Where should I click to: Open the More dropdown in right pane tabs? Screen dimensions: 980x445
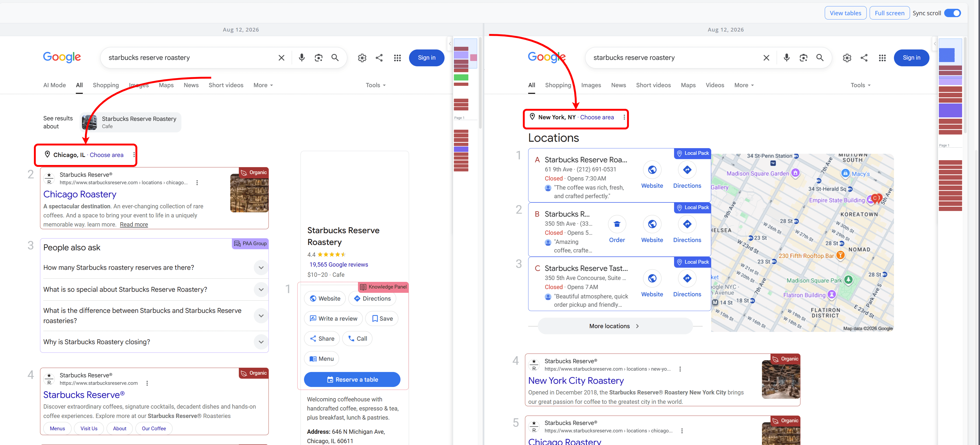(x=744, y=85)
